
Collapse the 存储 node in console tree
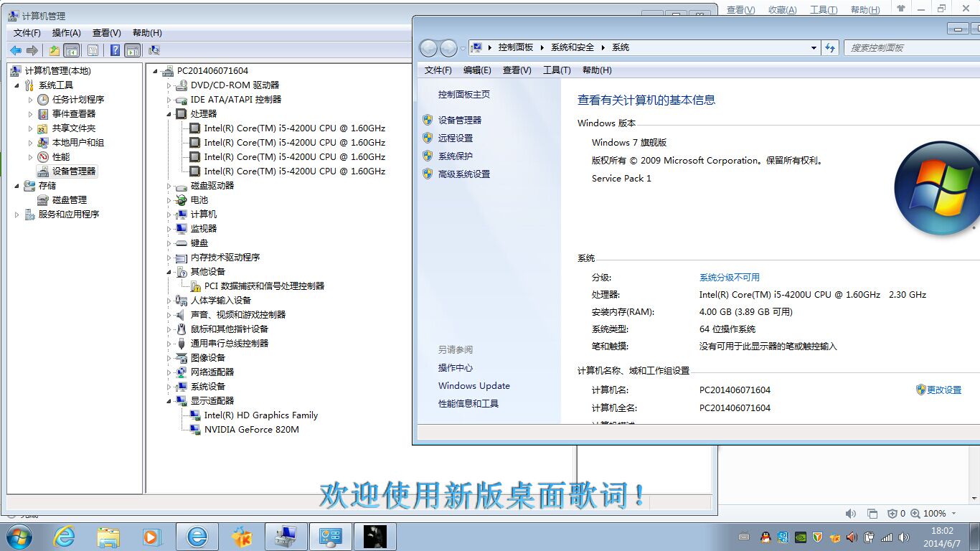click(17, 186)
